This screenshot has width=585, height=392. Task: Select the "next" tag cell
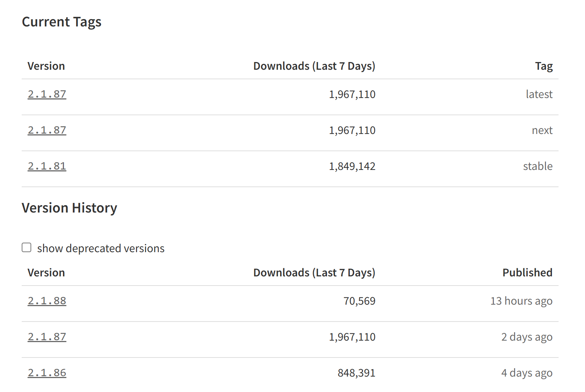point(542,130)
